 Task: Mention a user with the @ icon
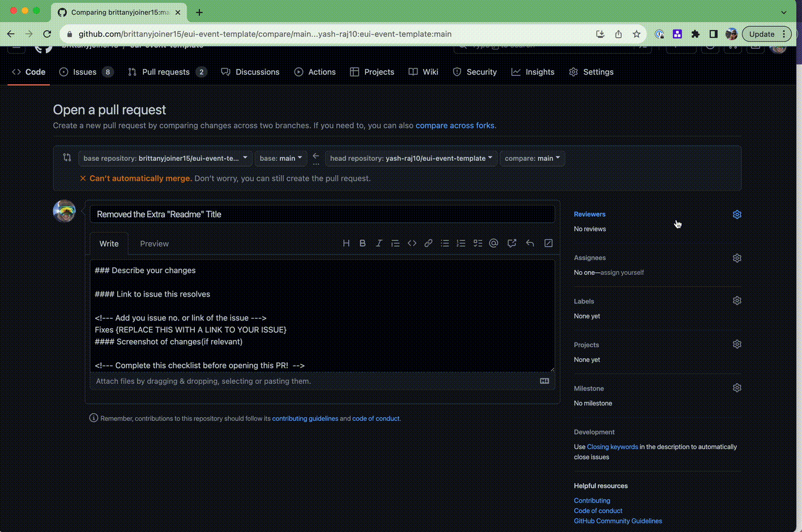494,243
